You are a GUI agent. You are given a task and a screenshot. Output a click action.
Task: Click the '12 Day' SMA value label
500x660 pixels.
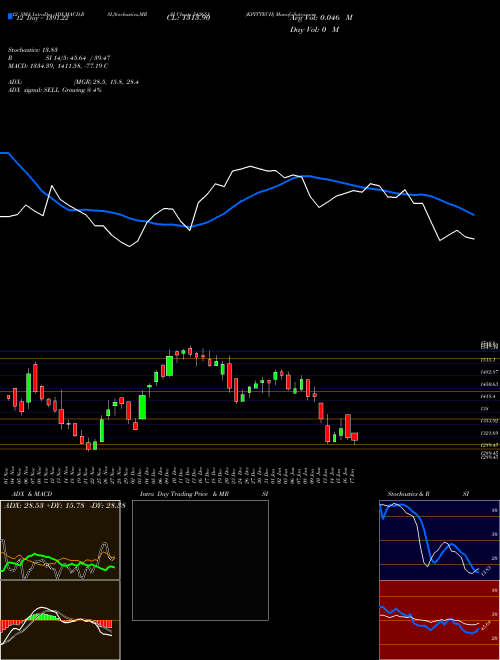(42, 19)
